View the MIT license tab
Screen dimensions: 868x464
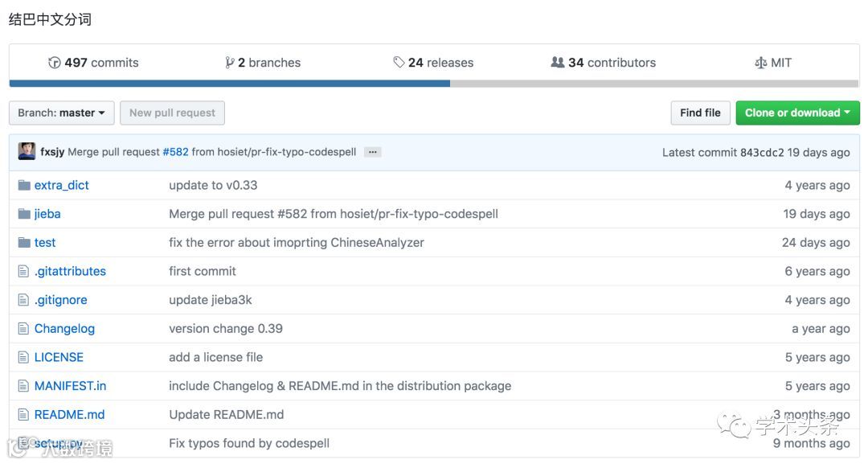tap(773, 63)
